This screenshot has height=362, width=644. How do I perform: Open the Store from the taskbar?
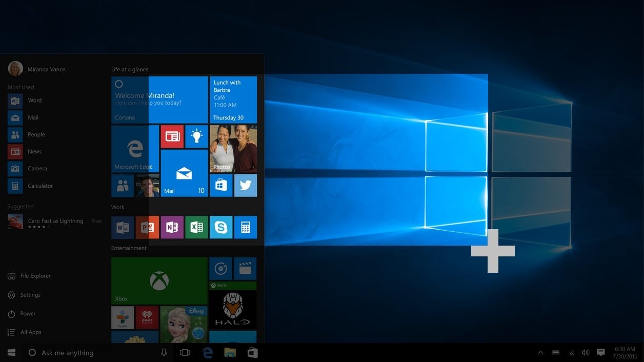[x=252, y=353]
